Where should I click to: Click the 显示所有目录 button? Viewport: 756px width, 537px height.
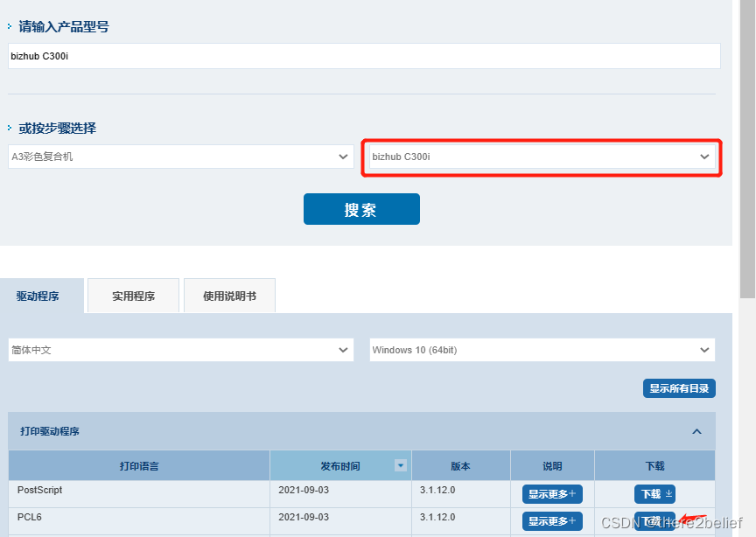(x=679, y=388)
